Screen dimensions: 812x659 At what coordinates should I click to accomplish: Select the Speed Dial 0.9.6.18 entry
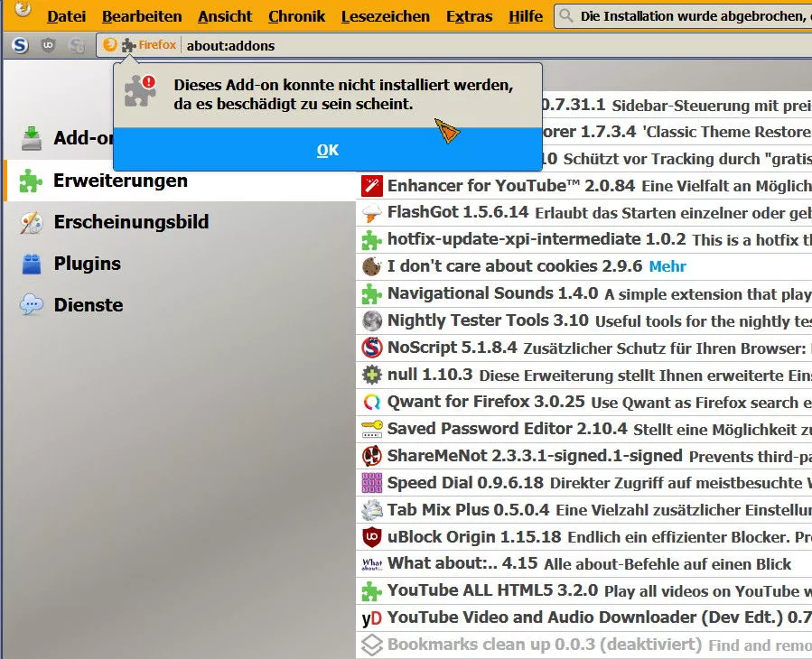[x=584, y=483]
